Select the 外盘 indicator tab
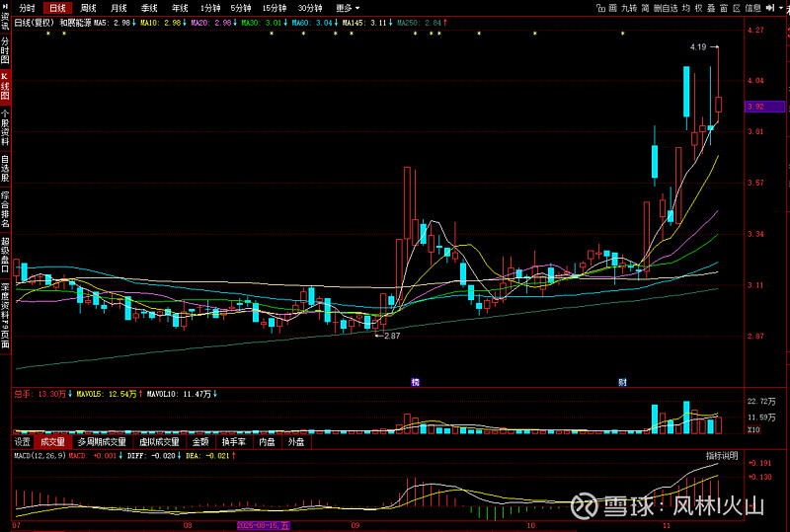This screenshot has width=790, height=532. point(295,442)
